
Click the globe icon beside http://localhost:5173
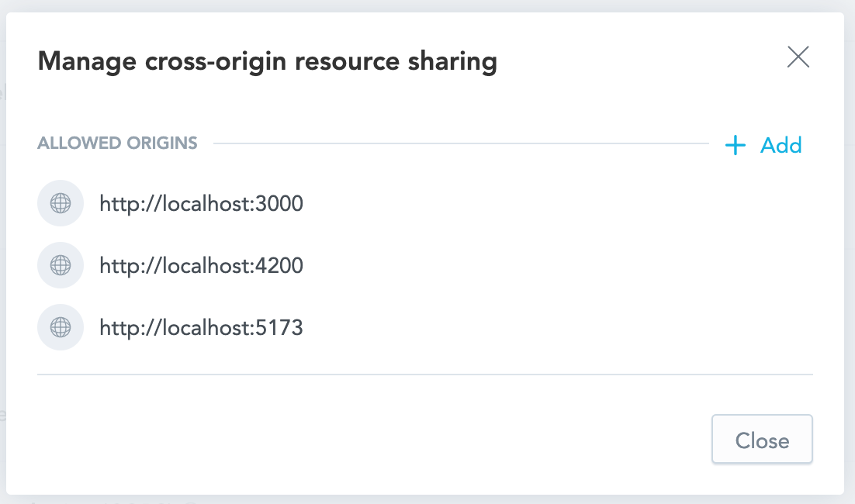(x=61, y=327)
